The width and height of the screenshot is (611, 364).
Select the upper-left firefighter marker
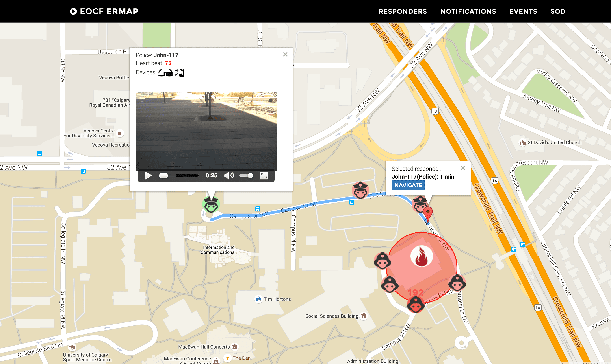click(382, 261)
